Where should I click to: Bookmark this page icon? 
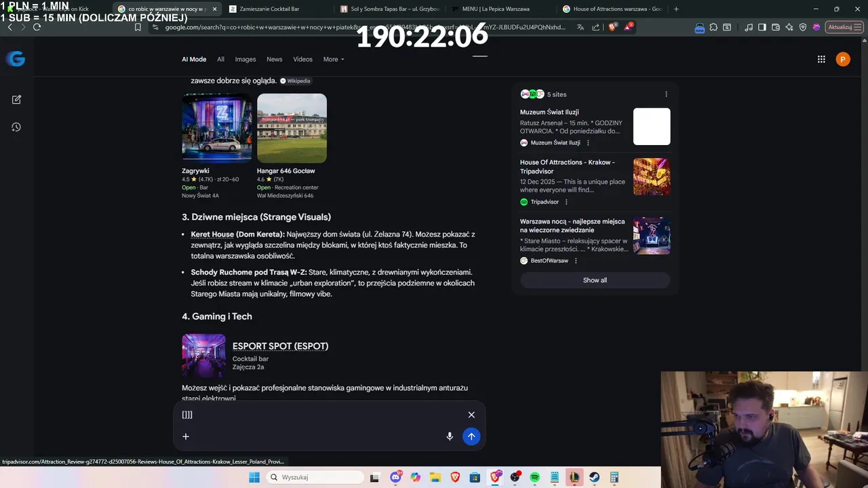click(138, 27)
